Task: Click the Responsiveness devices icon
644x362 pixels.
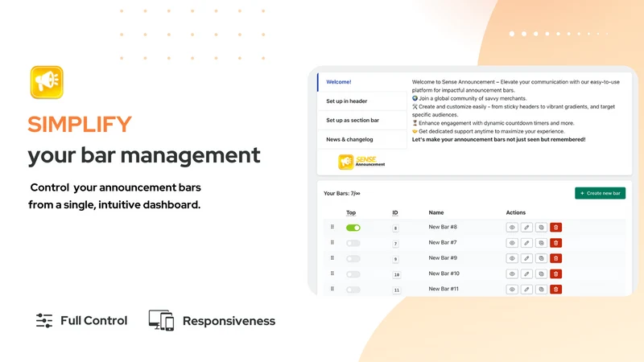Action: (x=161, y=320)
